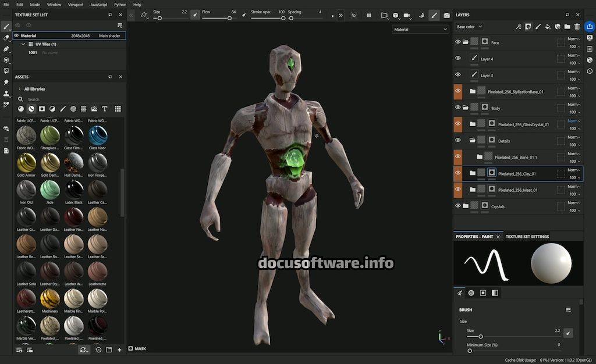
Task: Select the Eraser tool in left toolbar
Action: (x=6, y=38)
